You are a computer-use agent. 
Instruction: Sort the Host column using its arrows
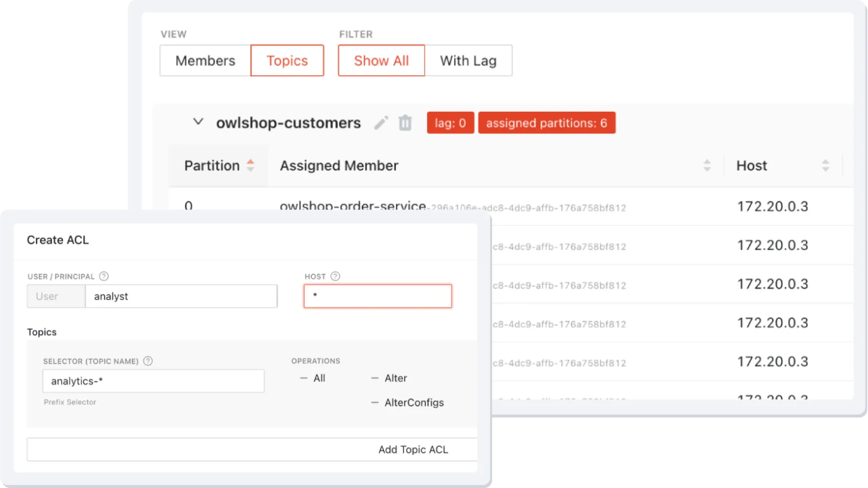[x=825, y=165]
